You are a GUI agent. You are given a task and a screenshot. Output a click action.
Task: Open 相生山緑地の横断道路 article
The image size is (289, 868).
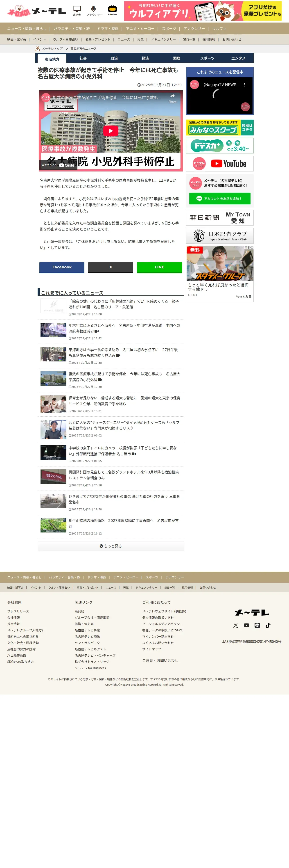124,523
